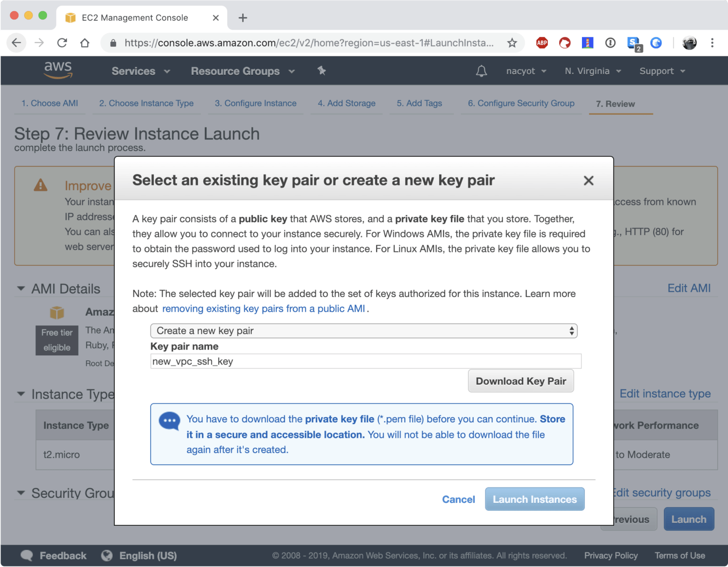
Task: Open the nacyot account dropdown
Action: click(526, 71)
